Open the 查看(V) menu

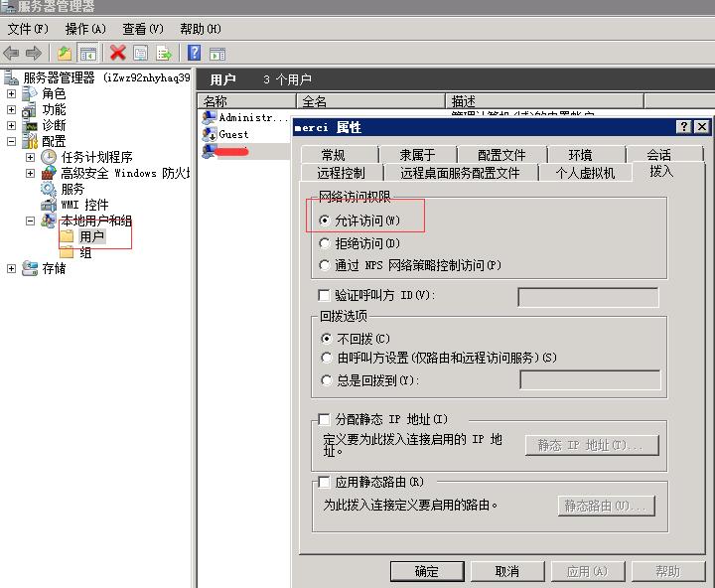pyautogui.click(x=143, y=29)
